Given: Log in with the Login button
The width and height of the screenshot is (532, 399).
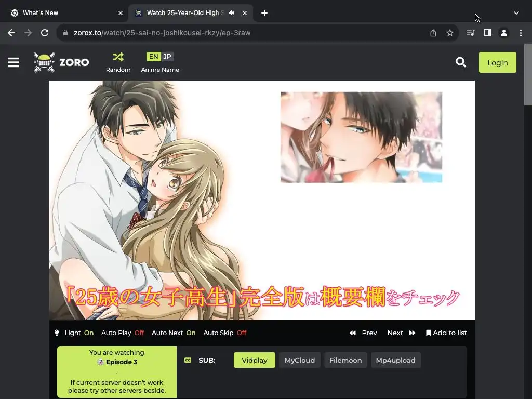Looking at the screenshot, I should click(497, 62).
